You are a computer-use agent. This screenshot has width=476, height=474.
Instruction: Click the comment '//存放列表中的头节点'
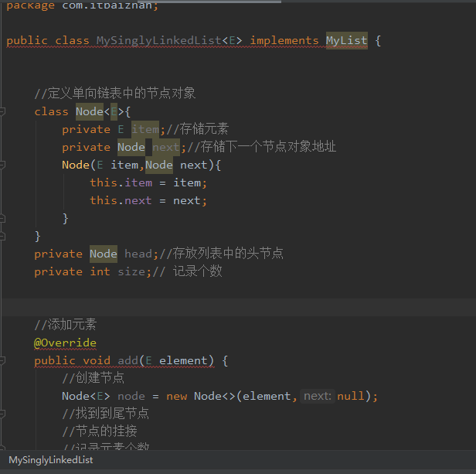[x=221, y=254]
